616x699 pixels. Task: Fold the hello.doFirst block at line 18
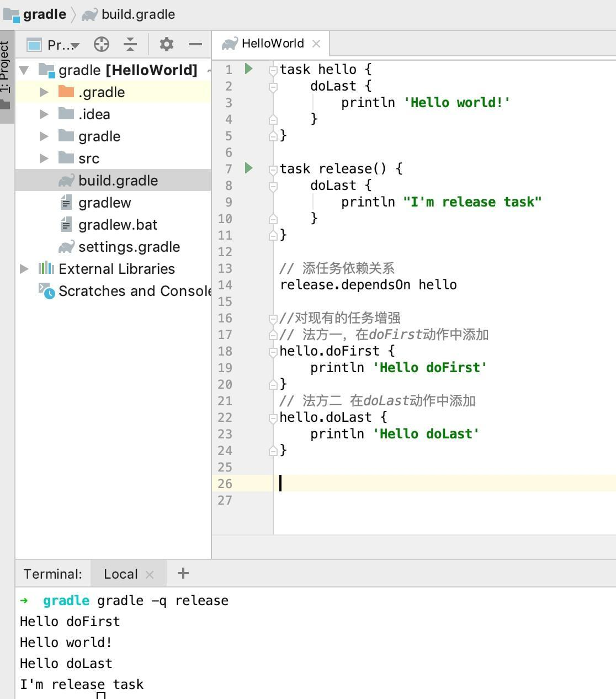[273, 352]
